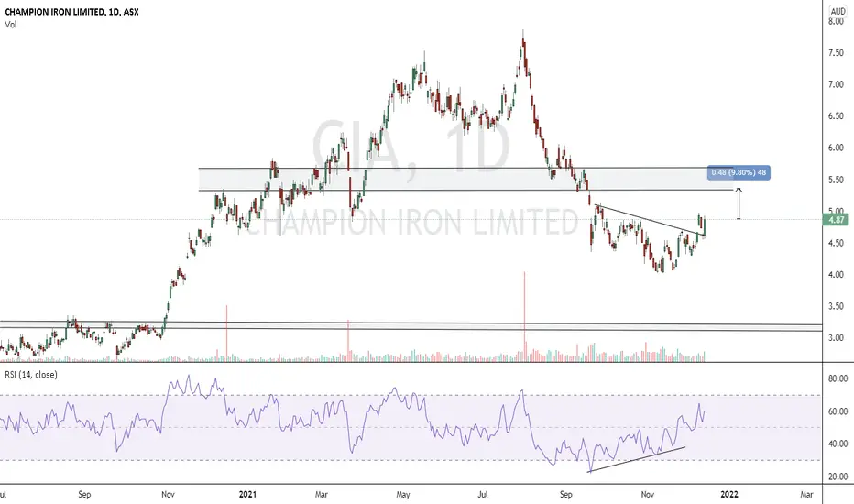The height and width of the screenshot is (504, 854).
Task: Click the Nov label before 2021 on time axis
Action: click(168, 494)
